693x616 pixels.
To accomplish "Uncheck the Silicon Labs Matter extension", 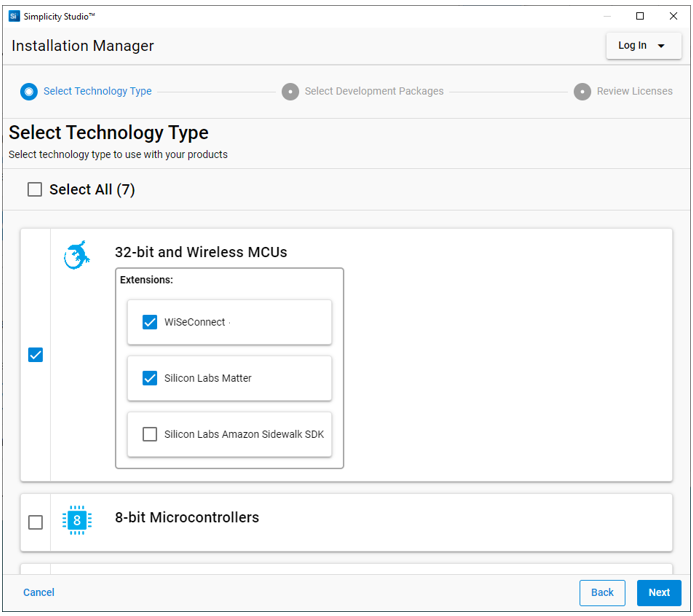I will 150,378.
